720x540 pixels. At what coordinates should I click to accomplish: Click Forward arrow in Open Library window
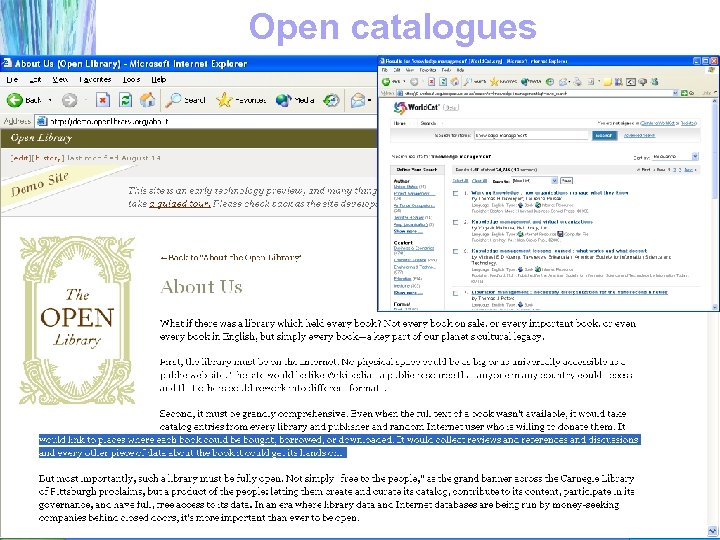69,100
